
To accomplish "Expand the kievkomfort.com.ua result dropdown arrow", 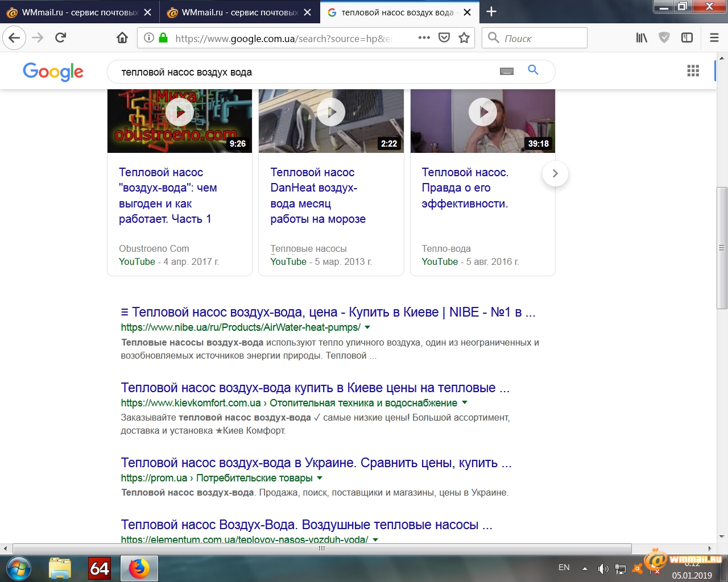I will point(465,402).
